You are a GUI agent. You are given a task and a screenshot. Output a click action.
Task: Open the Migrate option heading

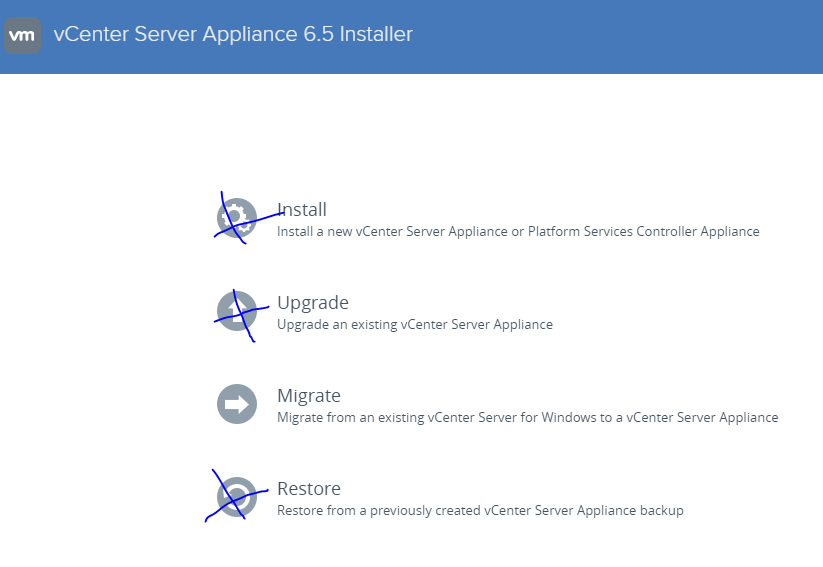pos(309,396)
